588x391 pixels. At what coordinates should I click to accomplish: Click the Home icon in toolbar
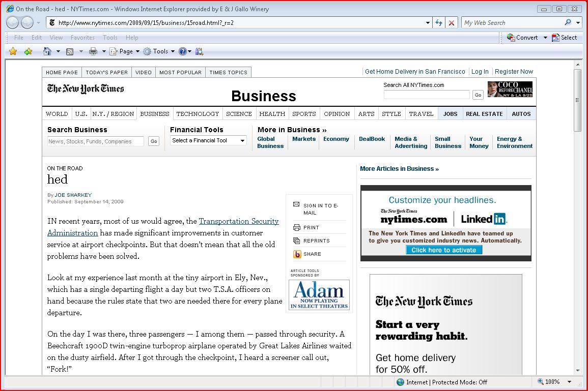pyautogui.click(x=47, y=51)
